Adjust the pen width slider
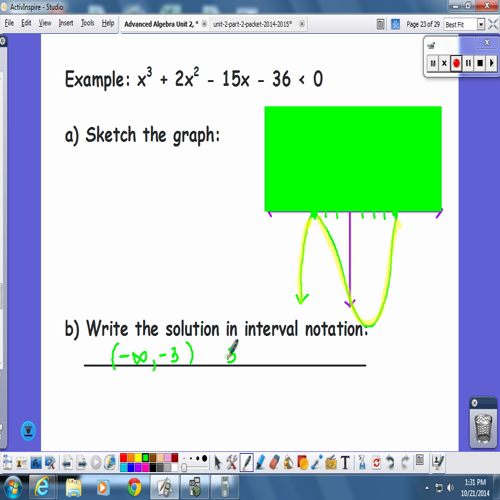 pyautogui.click(x=184, y=468)
